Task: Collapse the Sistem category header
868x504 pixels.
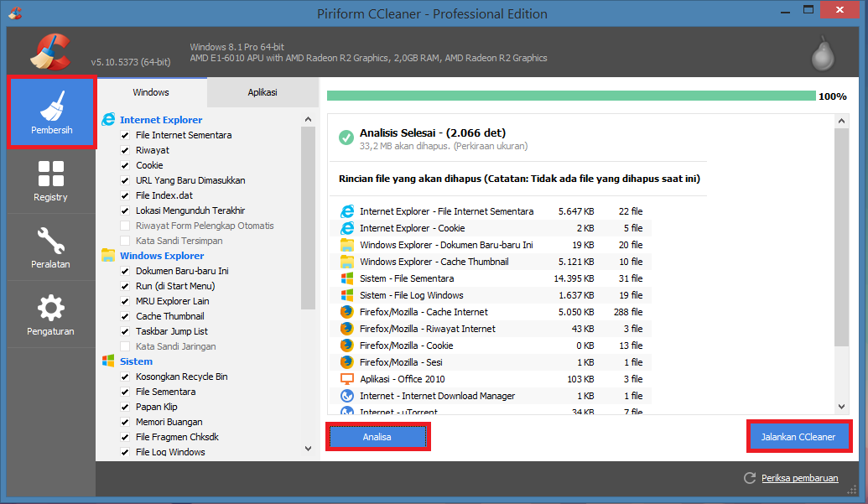Action: [136, 361]
